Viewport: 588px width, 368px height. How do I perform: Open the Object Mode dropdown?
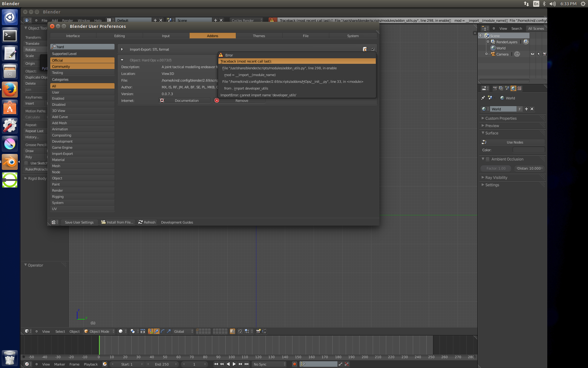point(99,331)
